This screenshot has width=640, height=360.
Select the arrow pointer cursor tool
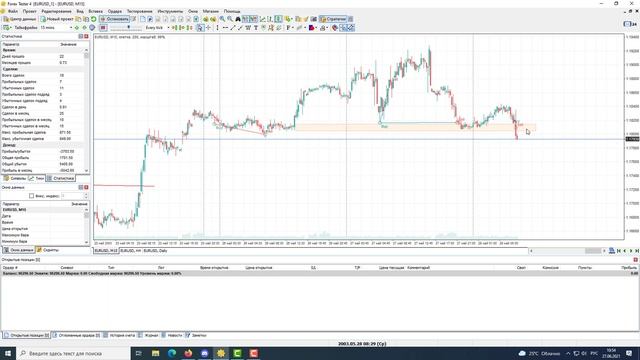click(x=200, y=28)
